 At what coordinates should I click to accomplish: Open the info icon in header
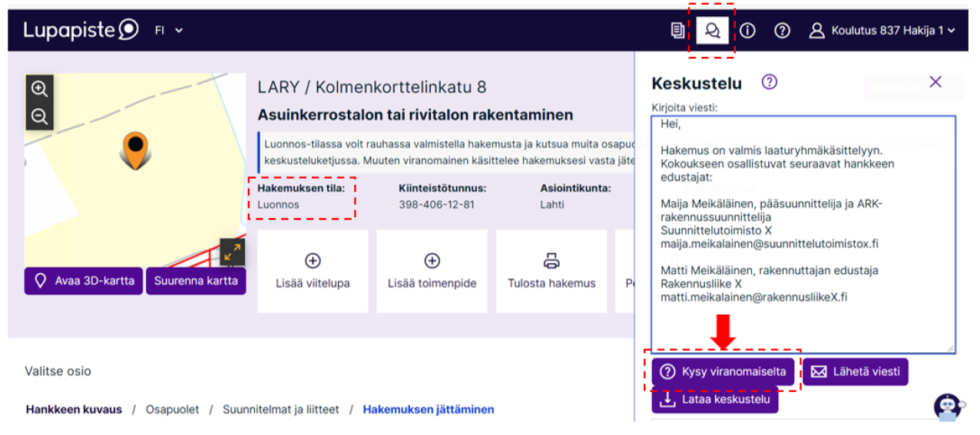coord(747,31)
